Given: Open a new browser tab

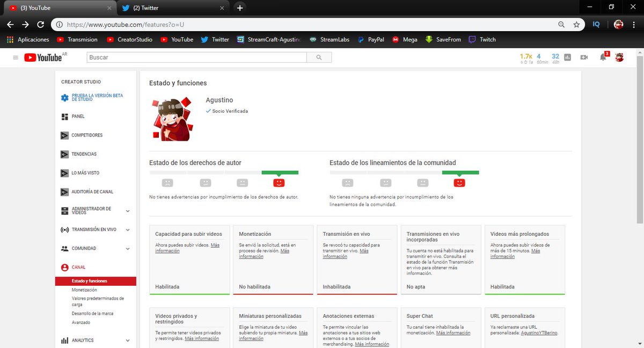Looking at the screenshot, I should click(x=240, y=8).
